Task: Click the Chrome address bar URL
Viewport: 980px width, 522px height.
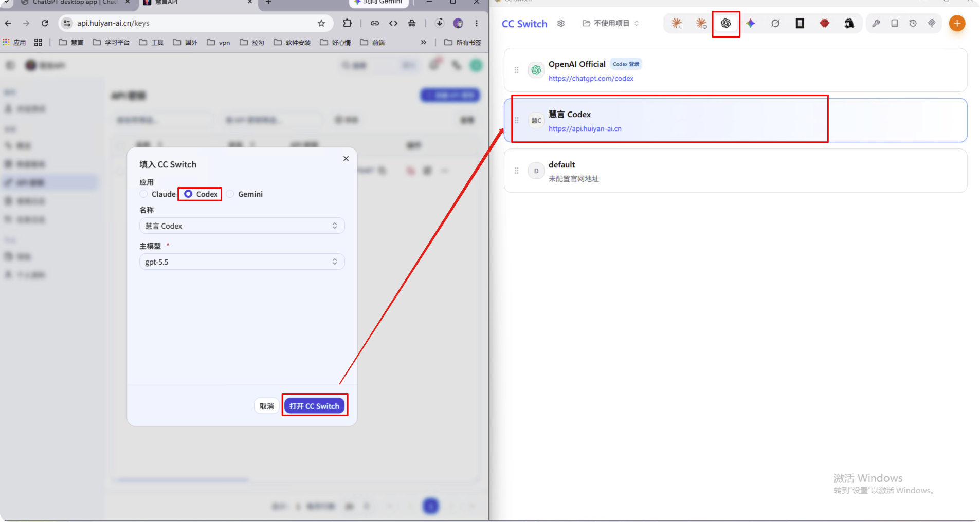Action: 113,23
